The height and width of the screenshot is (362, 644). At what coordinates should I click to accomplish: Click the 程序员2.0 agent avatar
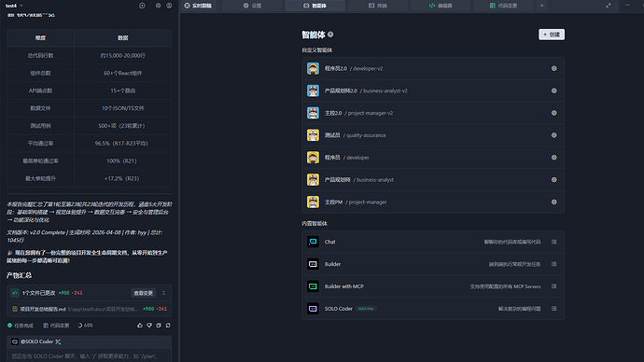point(313,68)
